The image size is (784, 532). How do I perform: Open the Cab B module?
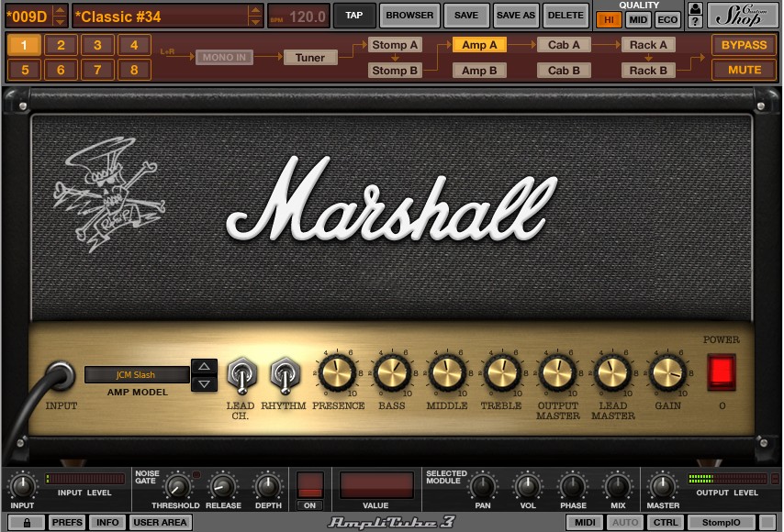coord(564,71)
